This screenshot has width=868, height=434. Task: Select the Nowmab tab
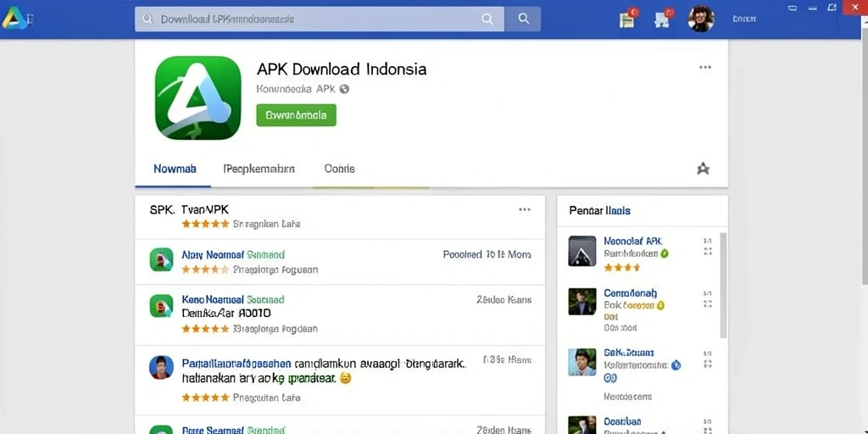coord(175,169)
